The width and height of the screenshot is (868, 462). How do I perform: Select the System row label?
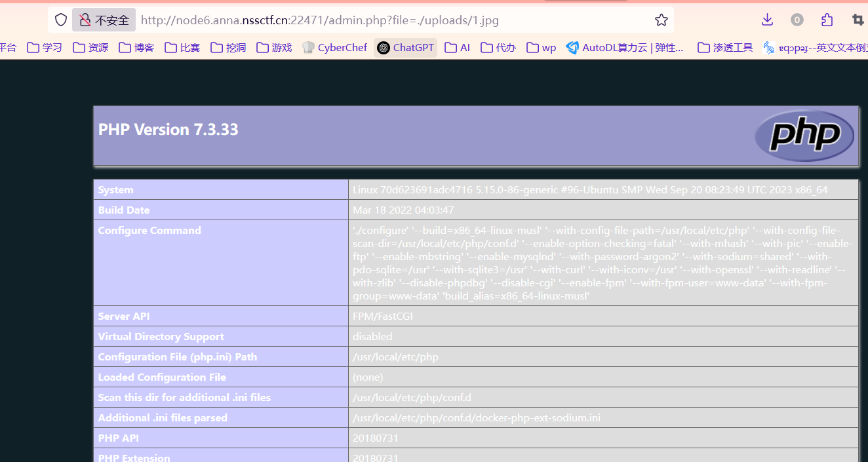pos(116,190)
